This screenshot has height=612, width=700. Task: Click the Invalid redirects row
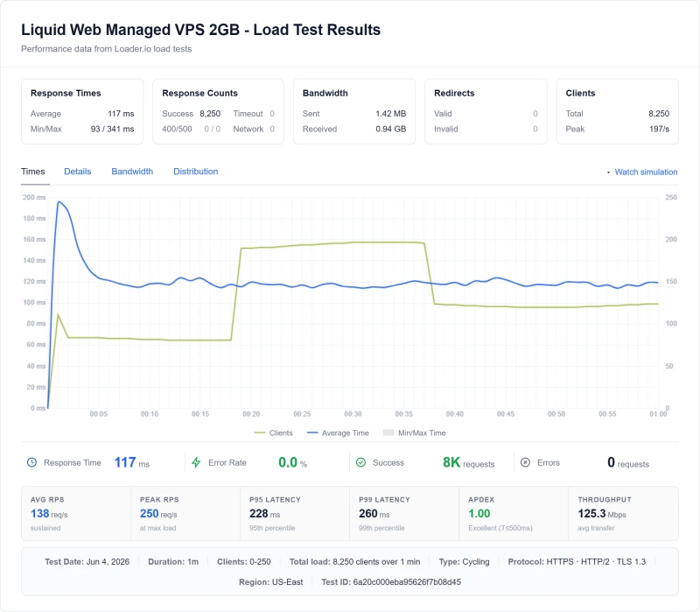486,129
